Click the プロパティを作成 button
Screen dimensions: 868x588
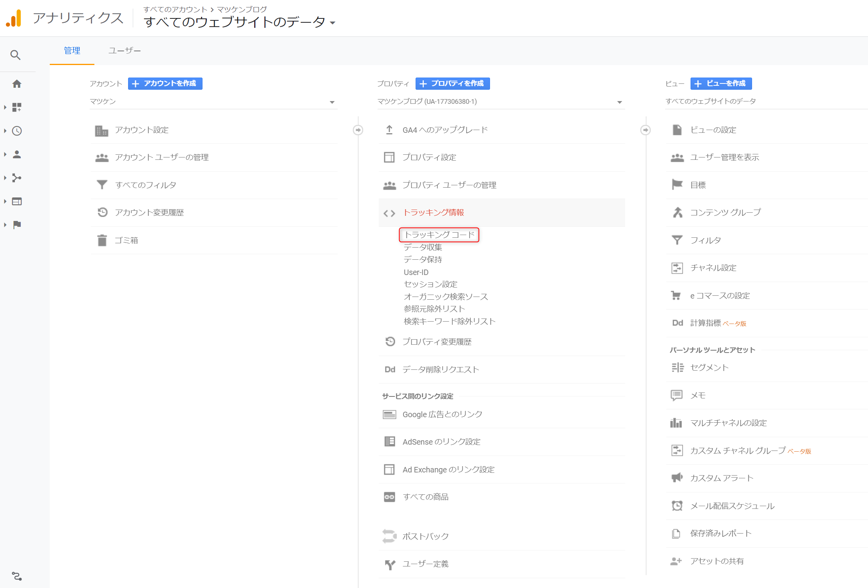[x=453, y=83]
